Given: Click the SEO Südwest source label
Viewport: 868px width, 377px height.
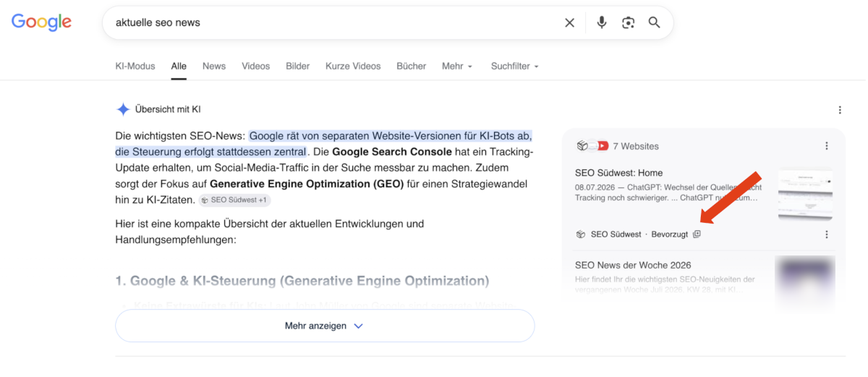Looking at the screenshot, I should (x=616, y=234).
